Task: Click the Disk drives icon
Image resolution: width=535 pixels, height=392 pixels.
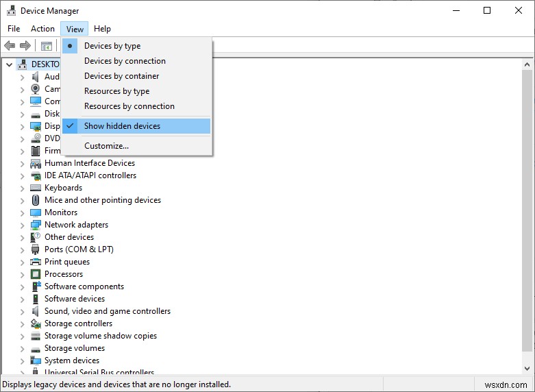Action: point(36,114)
